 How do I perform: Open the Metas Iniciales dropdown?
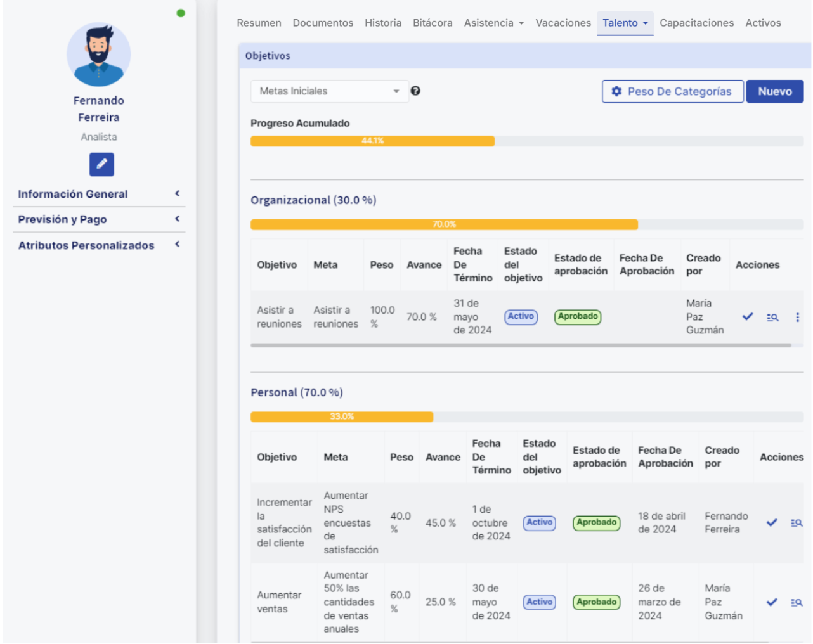(329, 91)
